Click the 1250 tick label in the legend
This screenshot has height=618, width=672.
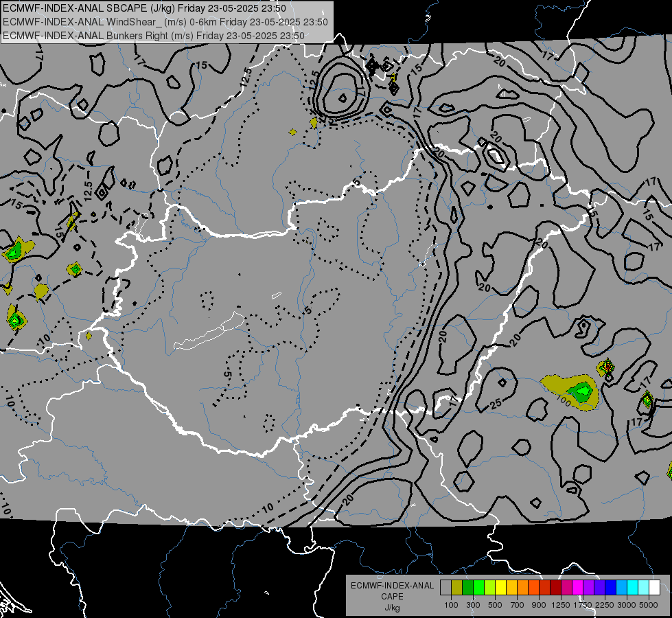click(x=561, y=605)
